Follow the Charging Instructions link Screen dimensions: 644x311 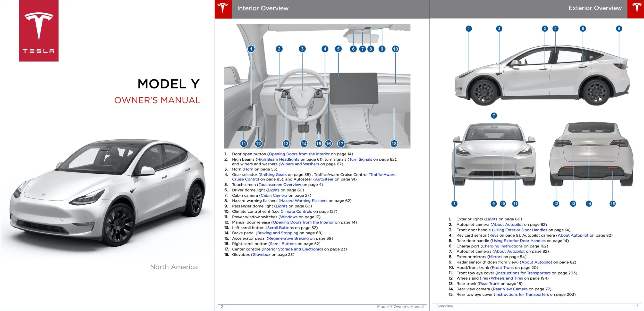pyautogui.click(x=502, y=246)
